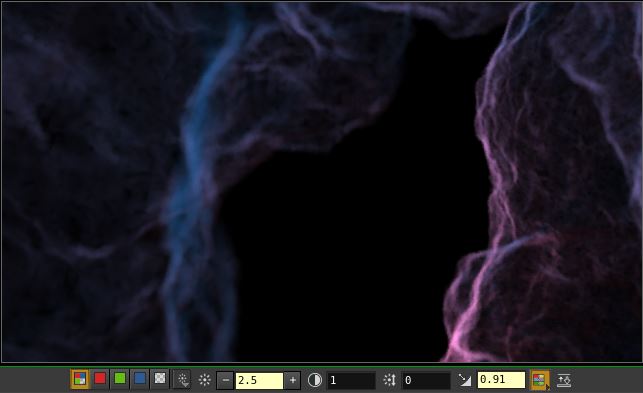
Task: Click the gamma curve icon
Action: (465, 380)
